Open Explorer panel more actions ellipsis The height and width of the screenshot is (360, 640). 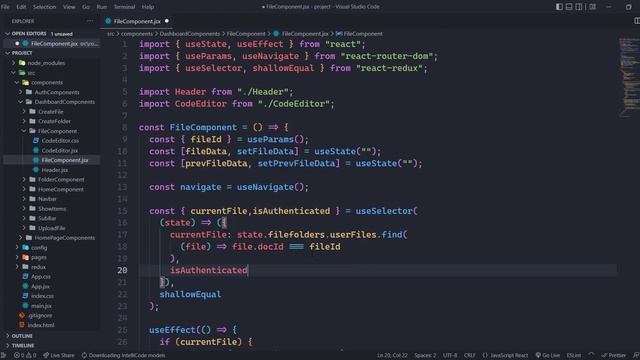point(90,21)
